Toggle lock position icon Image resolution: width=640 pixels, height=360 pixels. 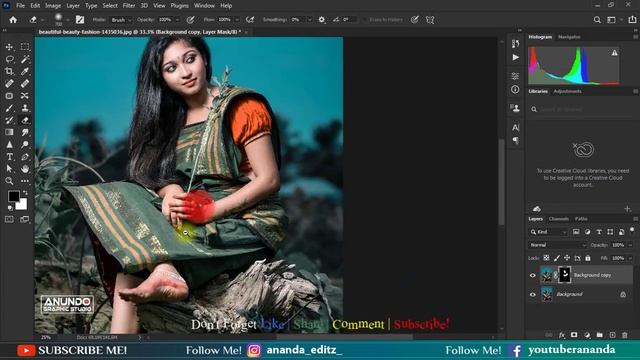(567, 258)
